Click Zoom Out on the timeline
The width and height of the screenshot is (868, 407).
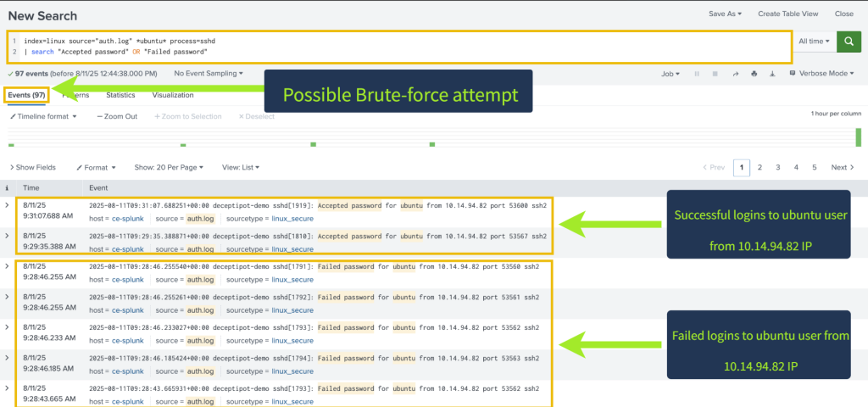tap(117, 116)
